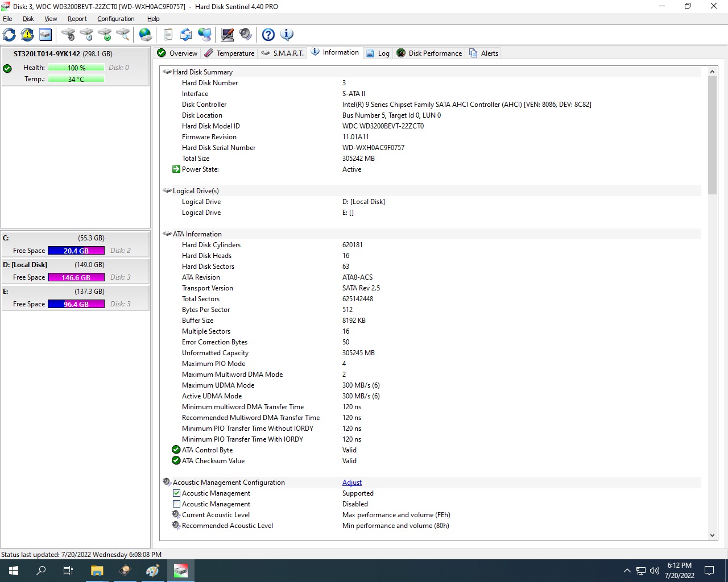
Task: Click the blue question mark help icon
Action: (268, 35)
